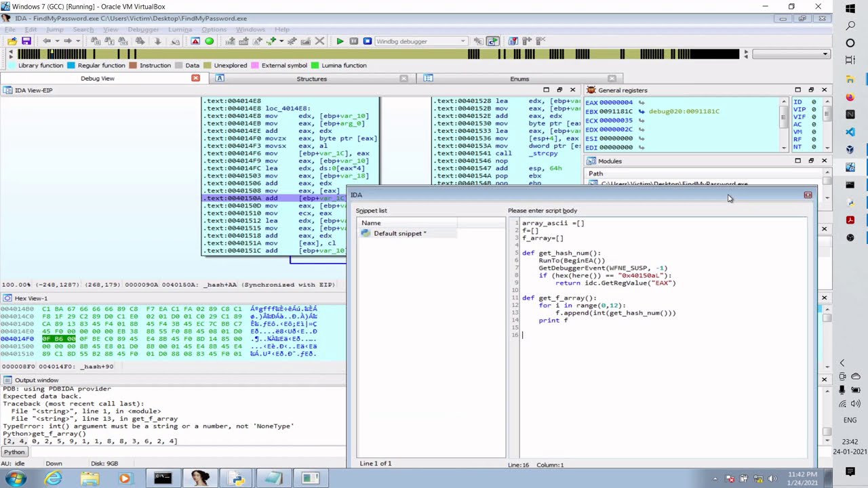Jump forward with the right arrow icon

66,41
